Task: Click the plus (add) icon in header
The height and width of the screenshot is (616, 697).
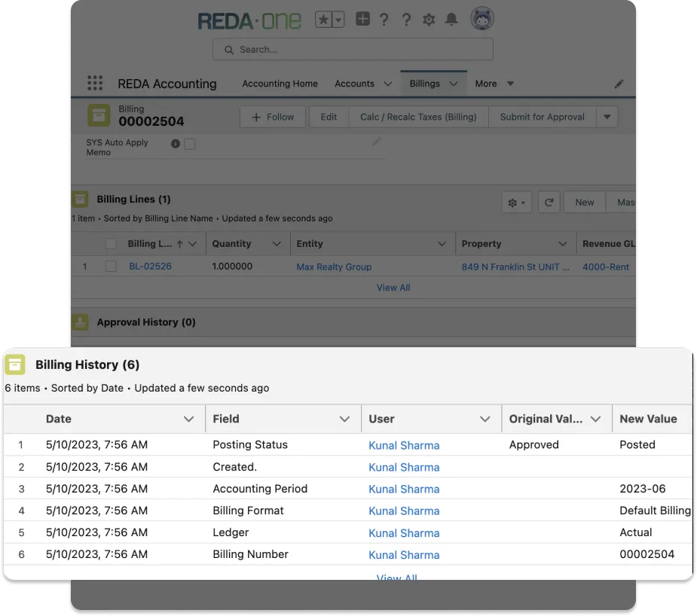Action: 362,20
